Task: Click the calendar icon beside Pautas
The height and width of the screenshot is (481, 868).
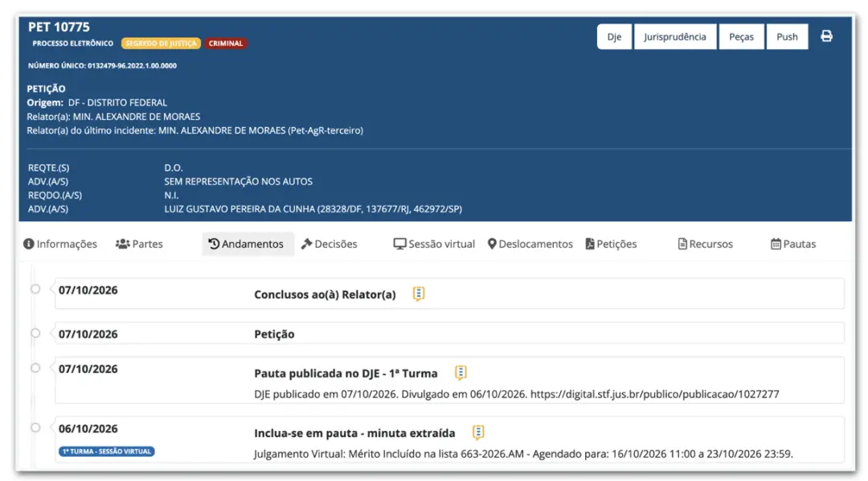Action: 776,244
